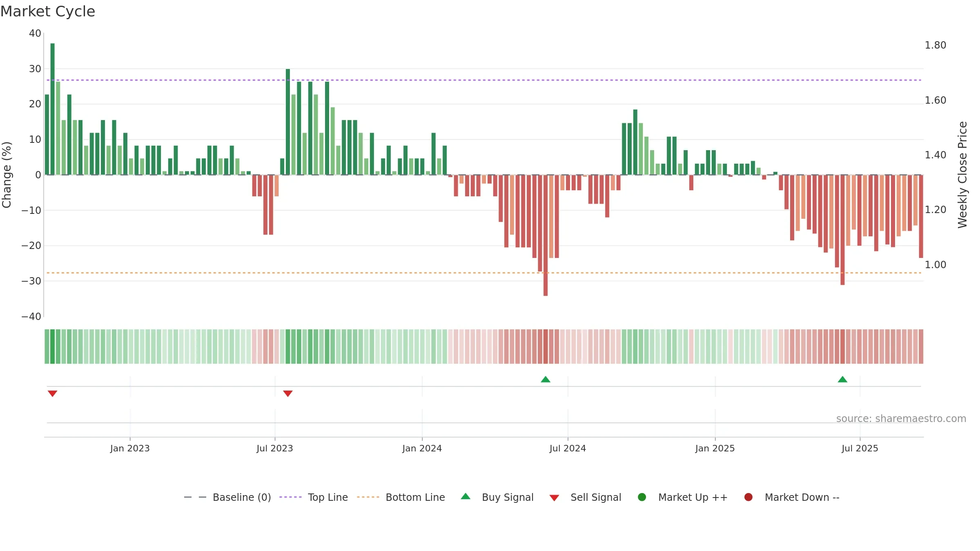
Task: Toggle the Market Up ++ legend entry
Action: click(x=683, y=497)
